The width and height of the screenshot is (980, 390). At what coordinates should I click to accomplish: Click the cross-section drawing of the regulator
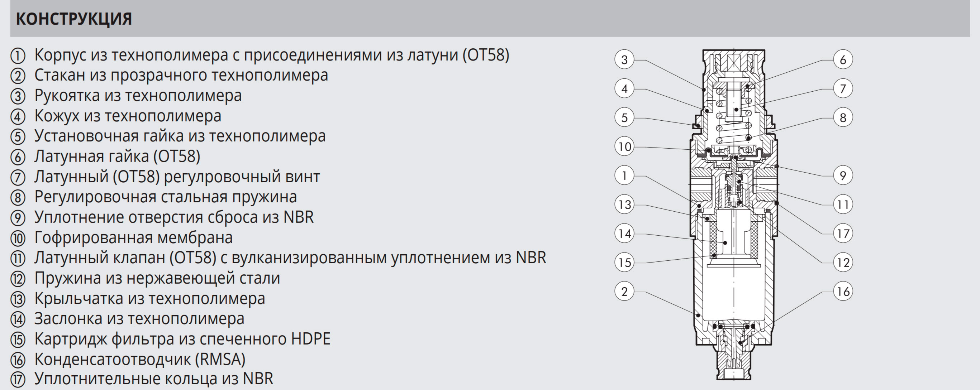734,215
